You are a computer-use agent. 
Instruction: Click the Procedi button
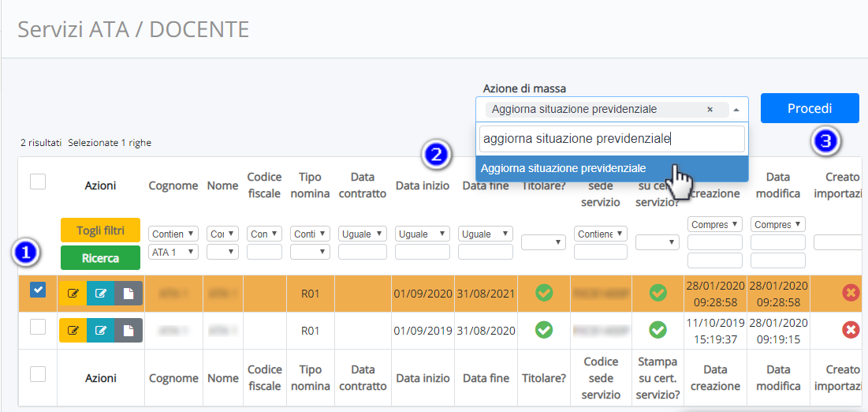pos(810,108)
